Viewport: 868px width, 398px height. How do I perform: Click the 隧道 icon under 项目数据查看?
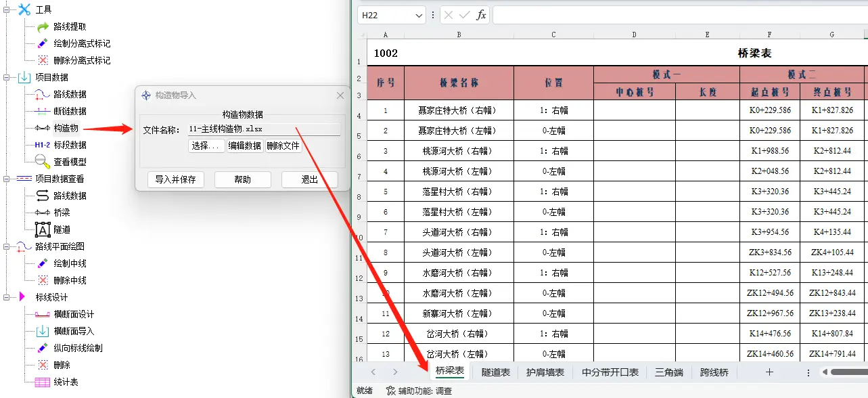43,229
